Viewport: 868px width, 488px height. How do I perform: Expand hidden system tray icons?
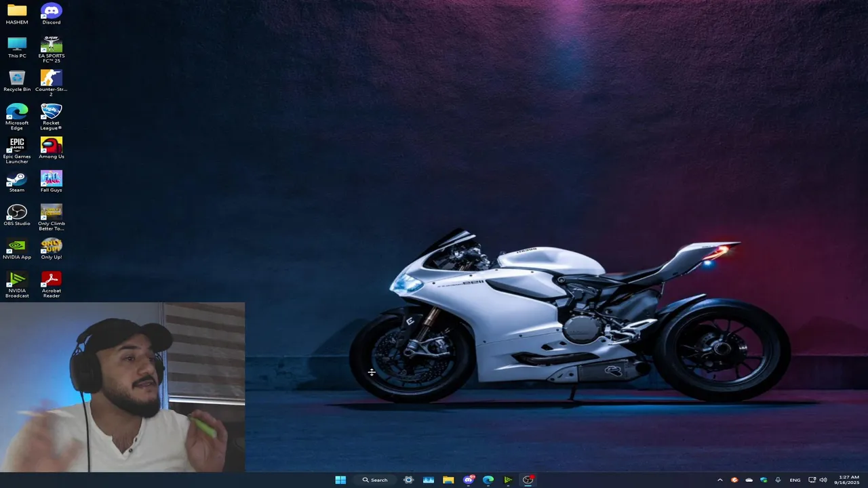click(x=720, y=480)
